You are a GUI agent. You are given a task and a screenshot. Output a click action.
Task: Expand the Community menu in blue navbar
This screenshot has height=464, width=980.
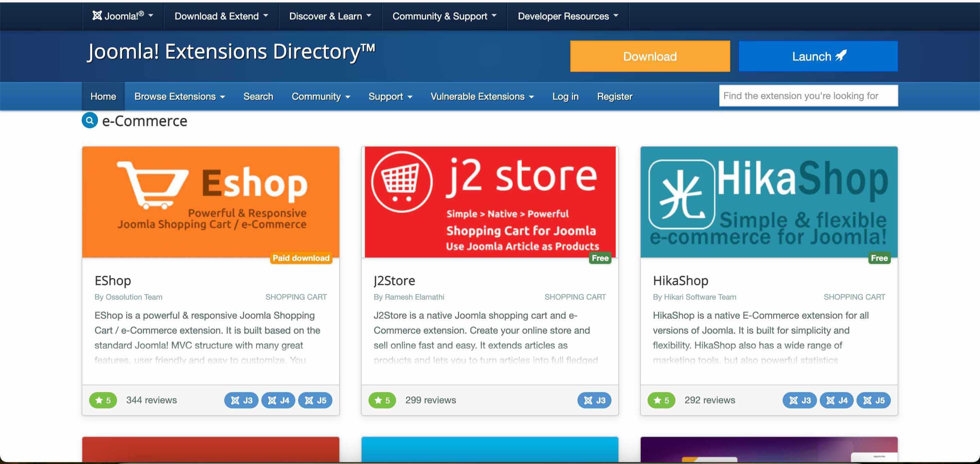(321, 96)
